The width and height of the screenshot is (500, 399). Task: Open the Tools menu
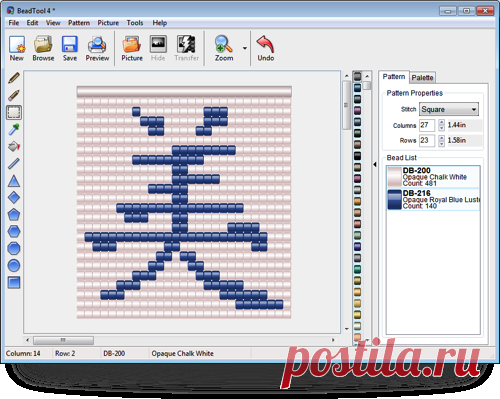tap(135, 23)
